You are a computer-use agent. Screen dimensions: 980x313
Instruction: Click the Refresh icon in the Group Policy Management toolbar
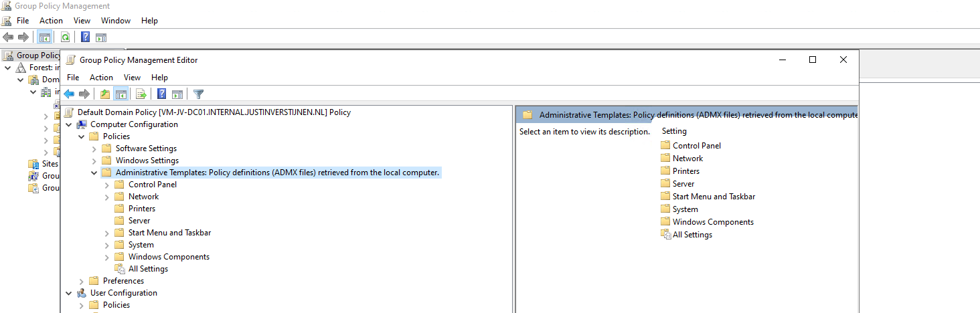click(x=66, y=37)
